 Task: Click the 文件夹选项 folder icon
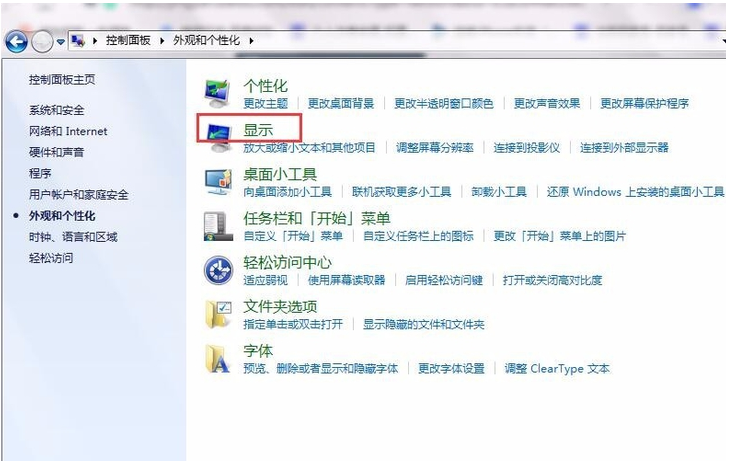218,314
